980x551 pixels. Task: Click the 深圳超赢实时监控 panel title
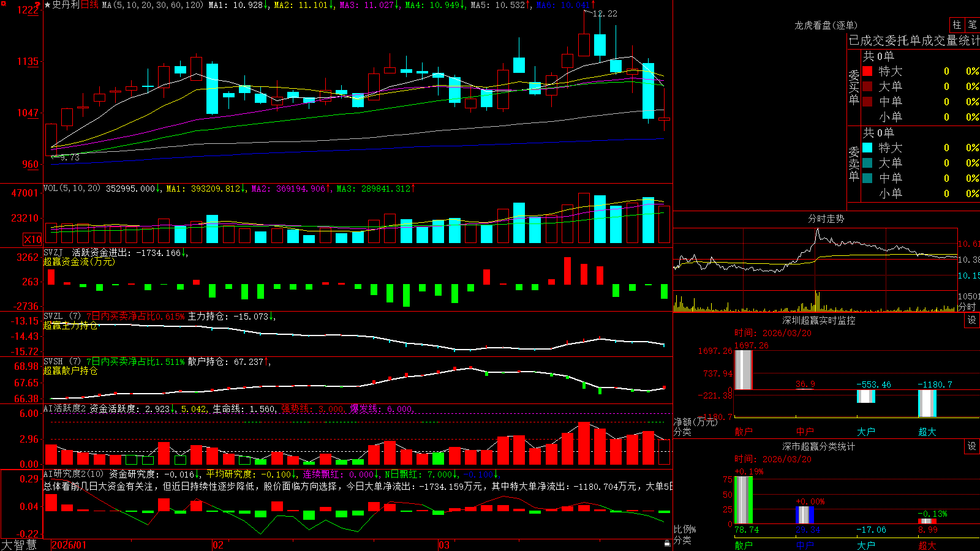(818, 320)
